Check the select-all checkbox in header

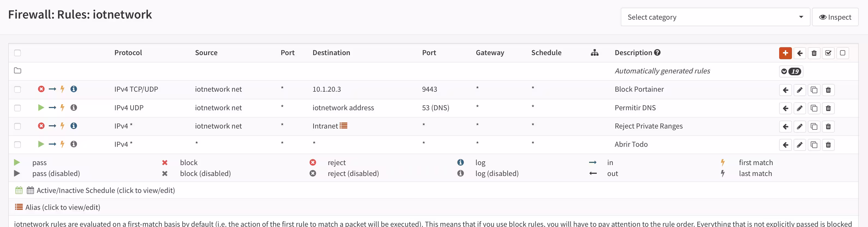pos(17,53)
